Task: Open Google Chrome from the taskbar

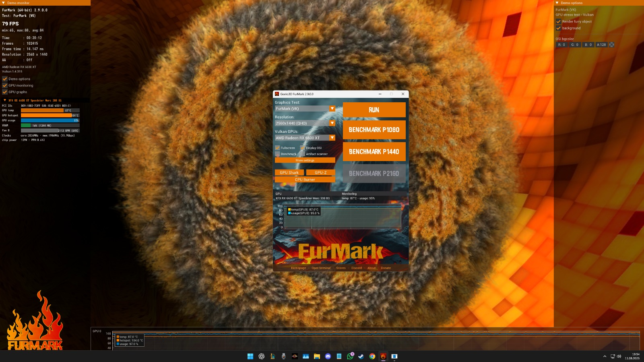Action: click(372, 356)
